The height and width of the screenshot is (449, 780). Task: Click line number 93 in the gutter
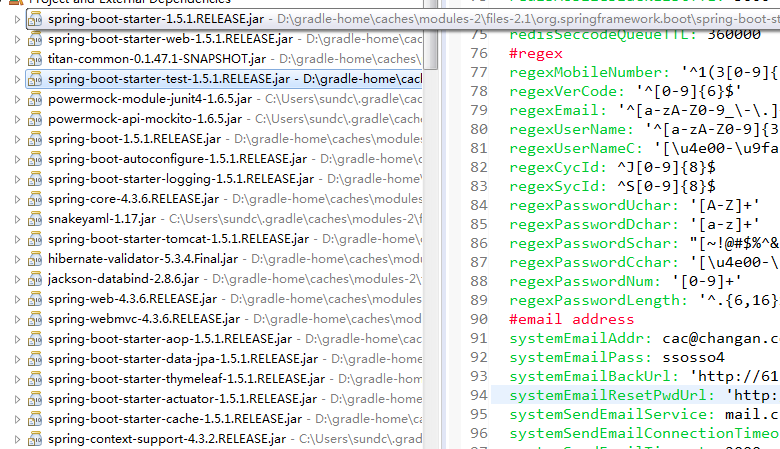click(x=479, y=376)
